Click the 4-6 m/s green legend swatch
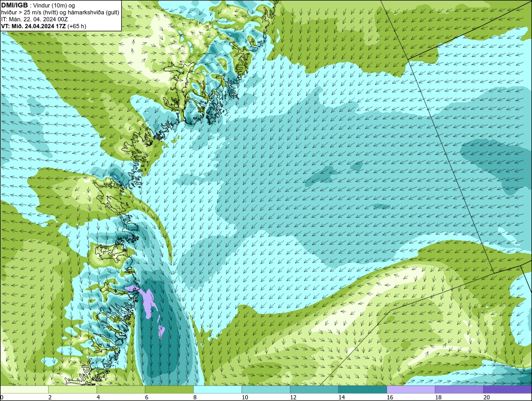The height and width of the screenshot is (401, 532). click(x=121, y=389)
